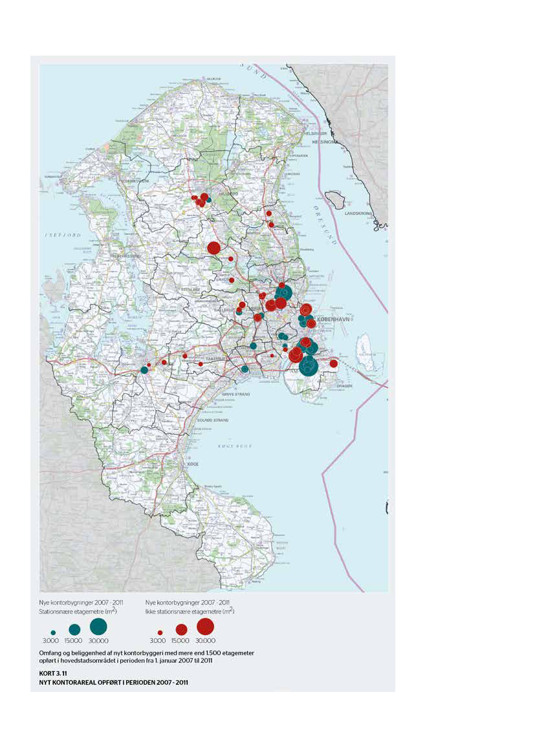Click the red circle east of Amager near the bridge
The image size is (535, 756).
click(333, 363)
